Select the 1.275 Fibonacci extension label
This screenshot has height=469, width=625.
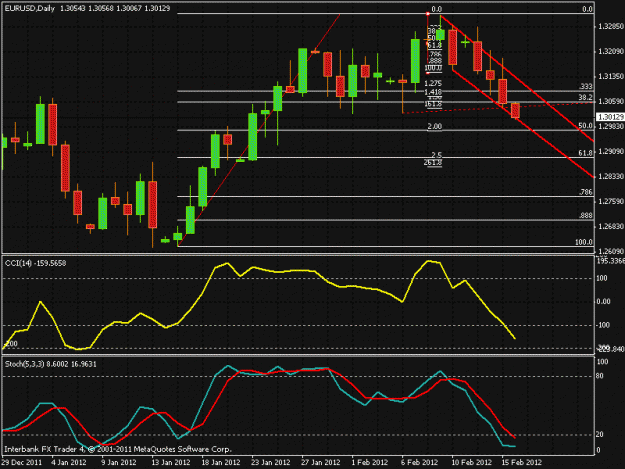[433, 83]
